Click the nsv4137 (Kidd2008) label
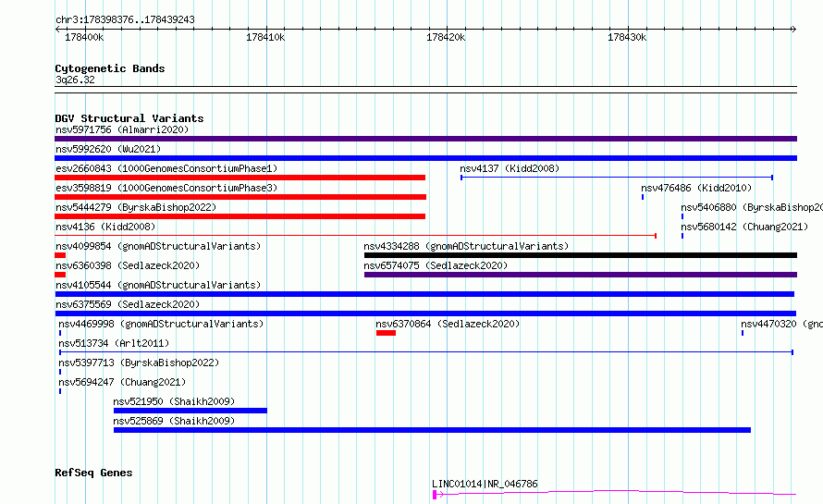The width and height of the screenshot is (823, 504). pos(510,168)
